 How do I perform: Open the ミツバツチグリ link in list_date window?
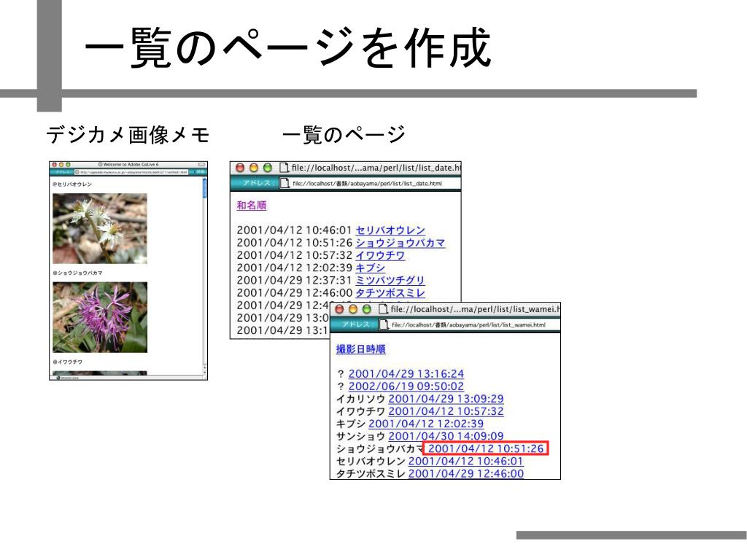(390, 280)
